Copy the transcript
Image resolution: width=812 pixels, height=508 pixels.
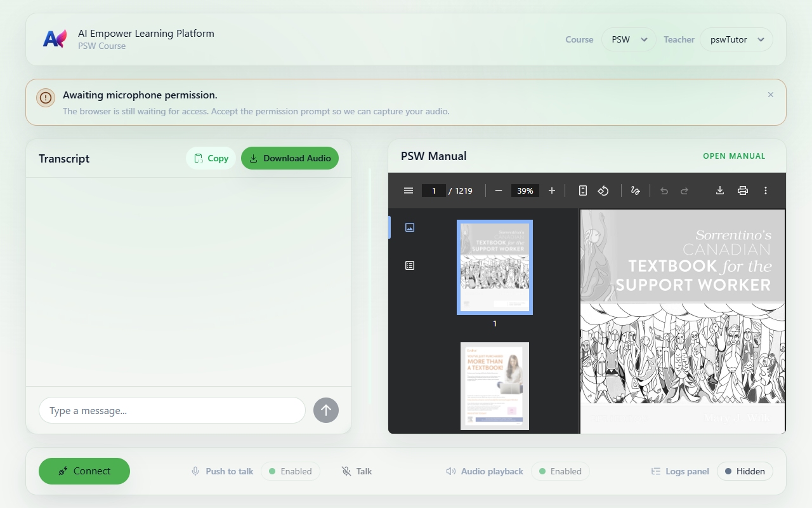[x=211, y=158]
